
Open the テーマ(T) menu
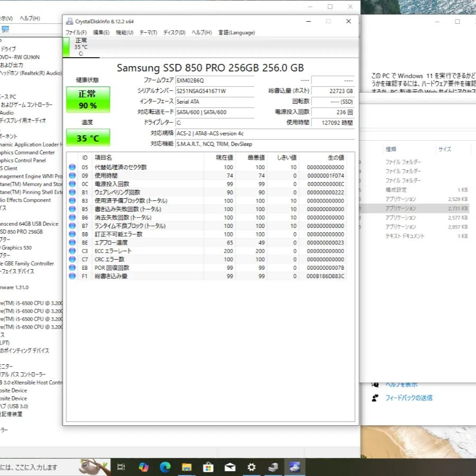pyautogui.click(x=149, y=32)
